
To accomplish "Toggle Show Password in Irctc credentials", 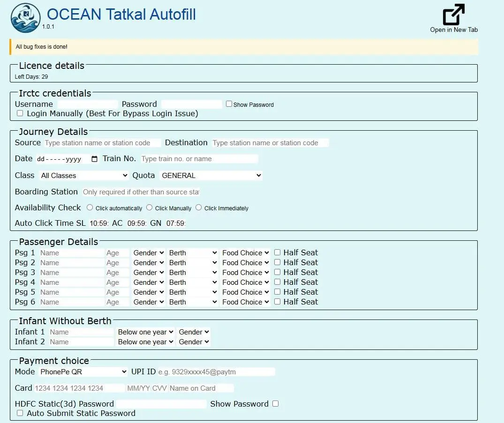I will click(x=229, y=104).
